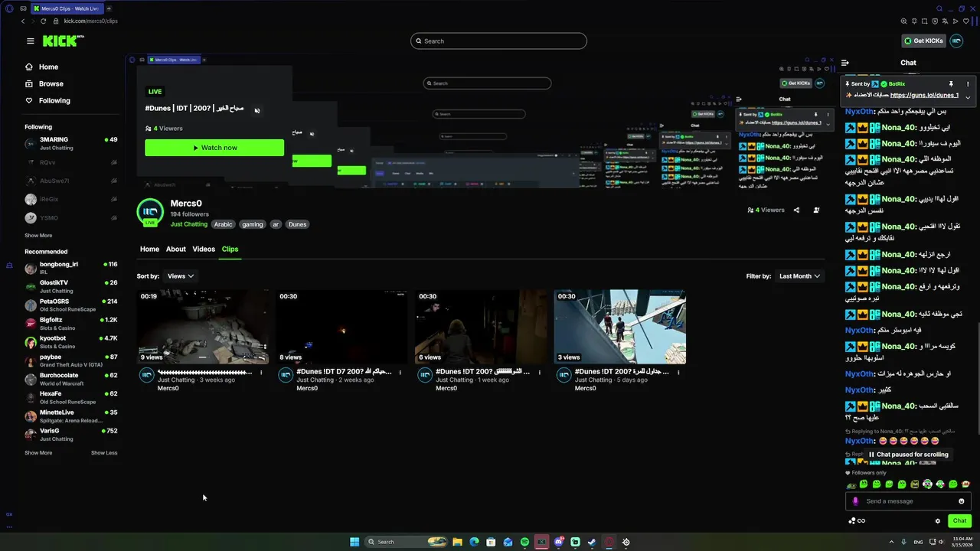Screen dimensions: 980x551
Task: Insert the Pepe frog quick emote
Action: point(851,484)
